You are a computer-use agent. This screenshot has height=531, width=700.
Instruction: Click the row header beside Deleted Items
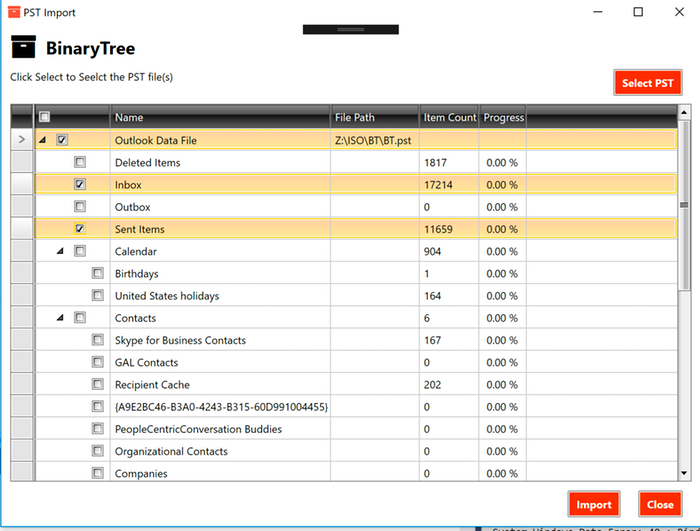click(x=22, y=162)
